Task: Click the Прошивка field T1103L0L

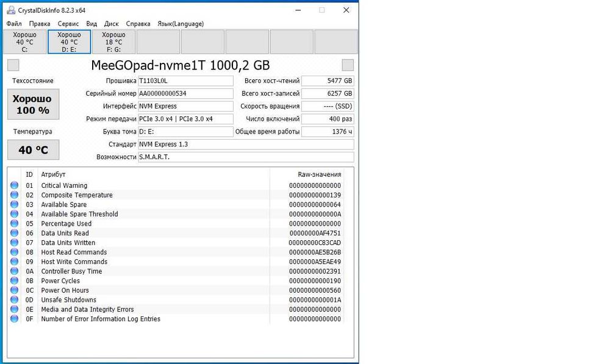Action: pos(185,81)
